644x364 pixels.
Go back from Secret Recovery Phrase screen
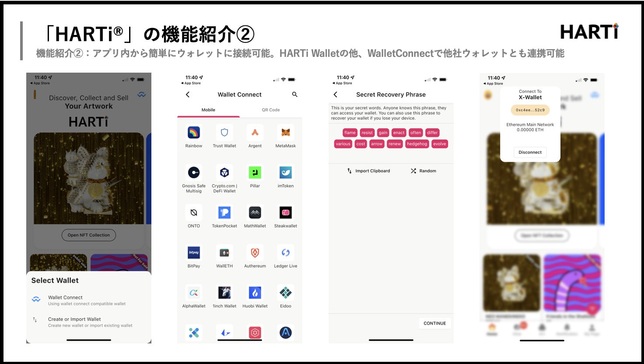click(x=336, y=94)
